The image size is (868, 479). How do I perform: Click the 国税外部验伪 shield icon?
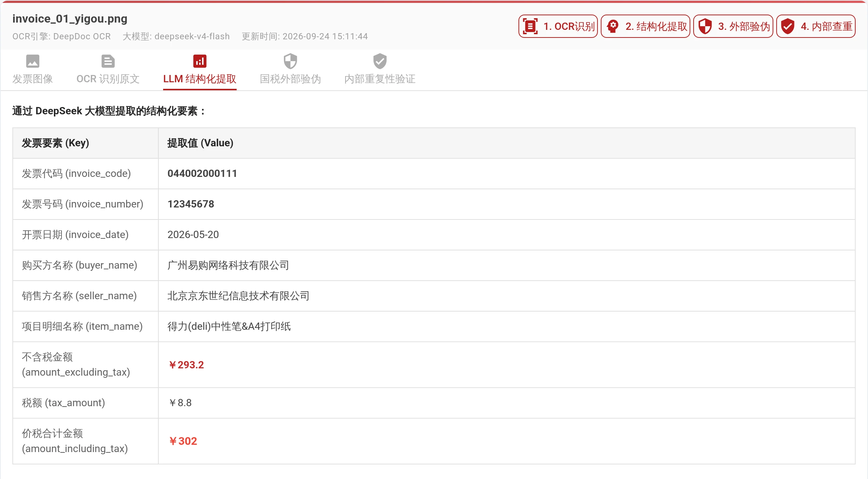(291, 61)
